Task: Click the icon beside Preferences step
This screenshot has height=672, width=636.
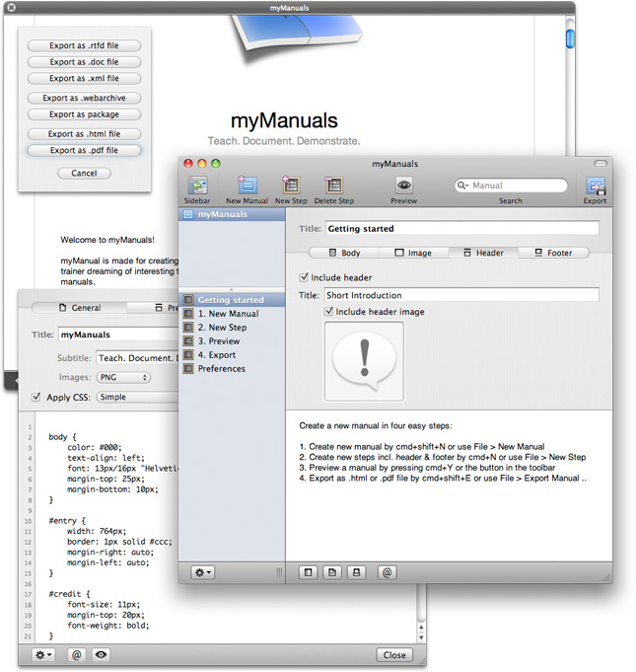Action: (x=188, y=368)
